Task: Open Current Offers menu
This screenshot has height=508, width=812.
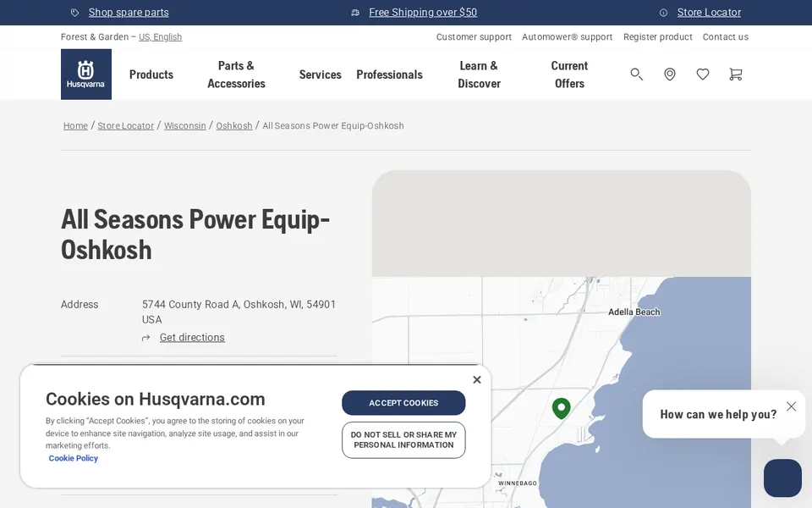Action: tap(569, 75)
